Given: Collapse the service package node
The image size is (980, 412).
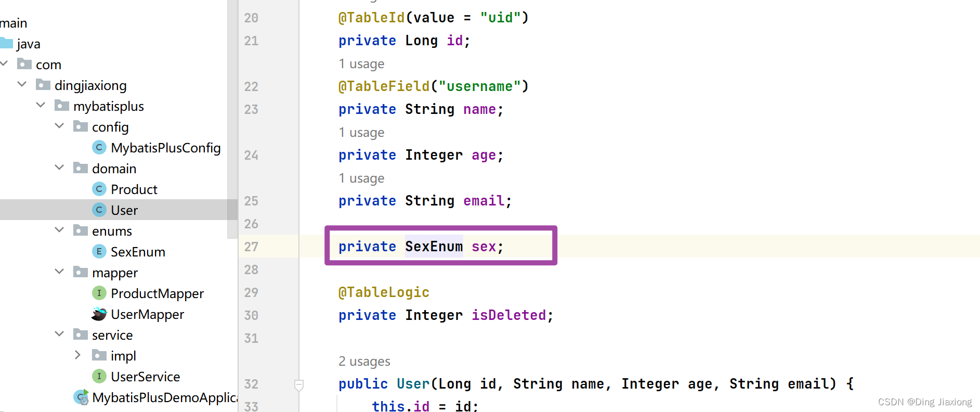Looking at the screenshot, I should coord(59,334).
